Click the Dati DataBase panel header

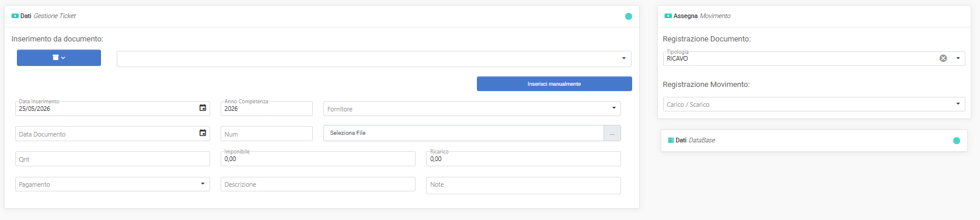point(814,141)
